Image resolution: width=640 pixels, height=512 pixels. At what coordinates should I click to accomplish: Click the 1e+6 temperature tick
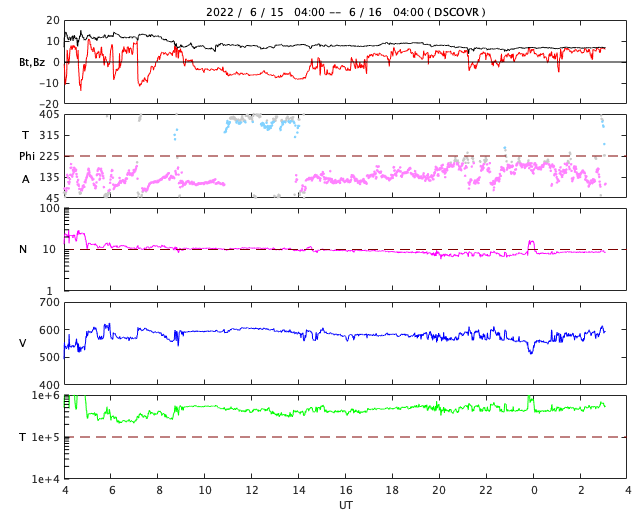pyautogui.click(x=46, y=395)
